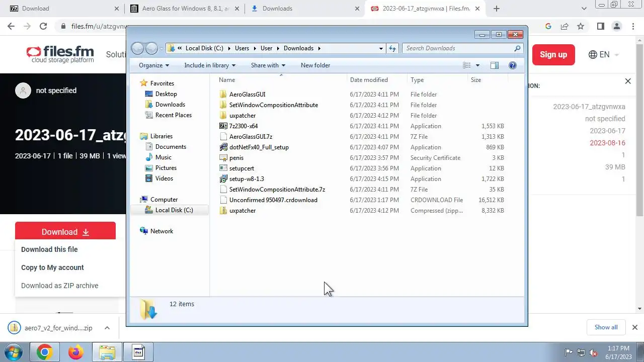Screen dimensions: 644x362
Task: Close the files.fm info panel
Action: coord(628,81)
